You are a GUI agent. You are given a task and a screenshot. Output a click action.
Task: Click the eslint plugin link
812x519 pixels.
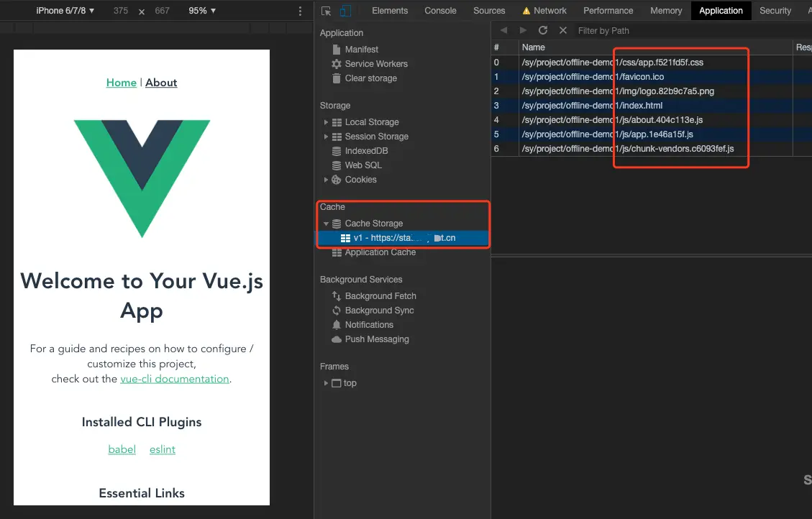tap(162, 449)
